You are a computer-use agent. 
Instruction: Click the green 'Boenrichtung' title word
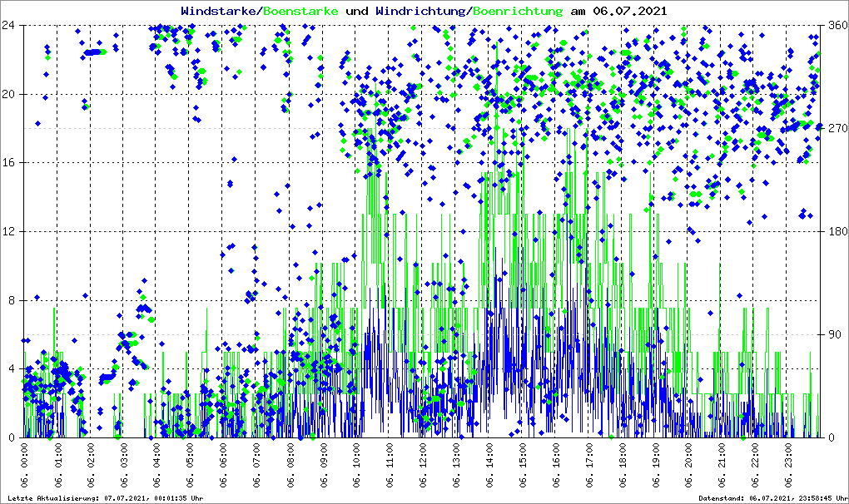[x=517, y=11]
